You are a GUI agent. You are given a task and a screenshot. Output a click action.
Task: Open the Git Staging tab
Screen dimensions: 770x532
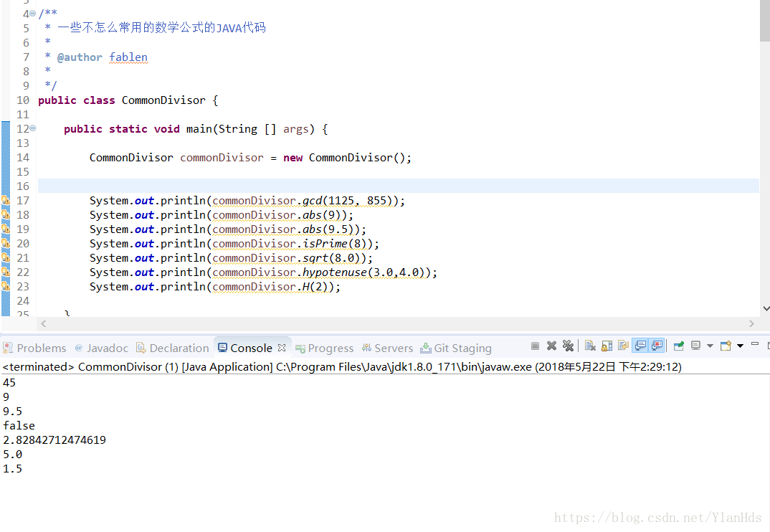point(456,348)
